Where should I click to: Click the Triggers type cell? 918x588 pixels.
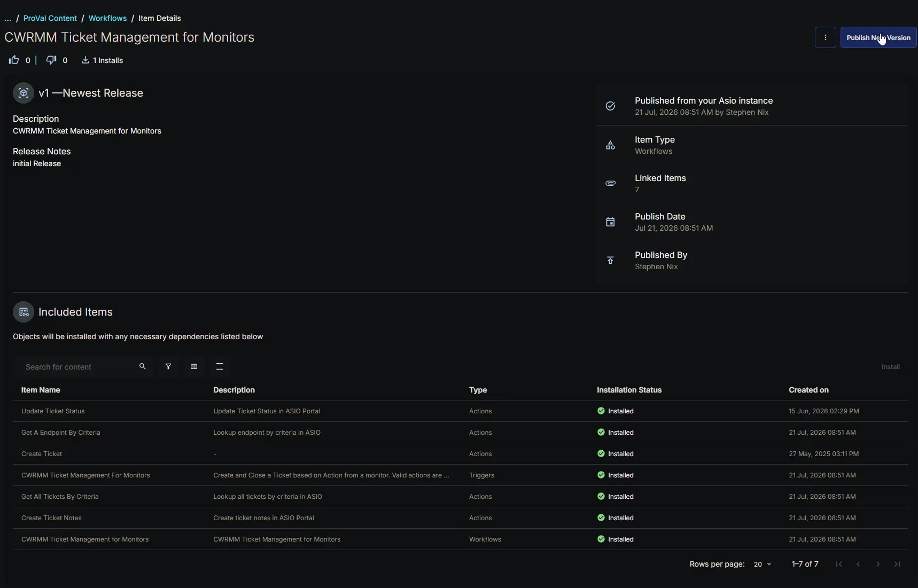coord(481,475)
